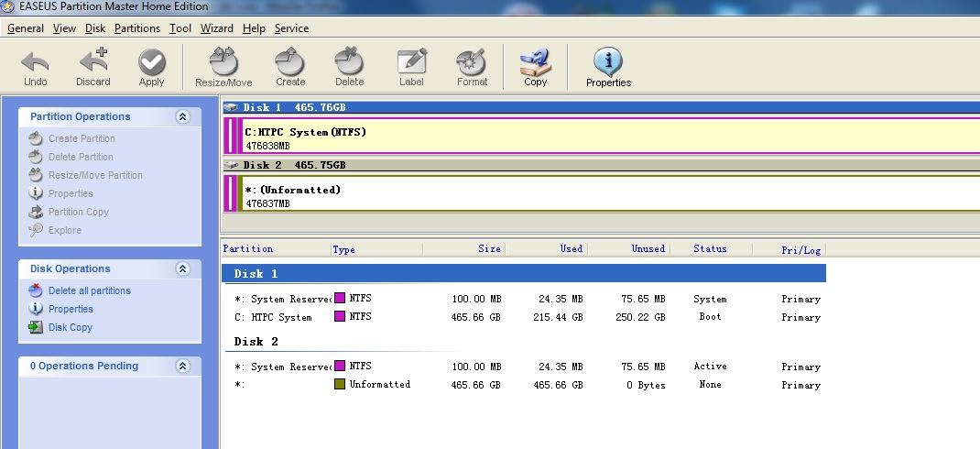Click the 0 Bytes unused value
This screenshot has height=449, width=980.
coord(647,385)
